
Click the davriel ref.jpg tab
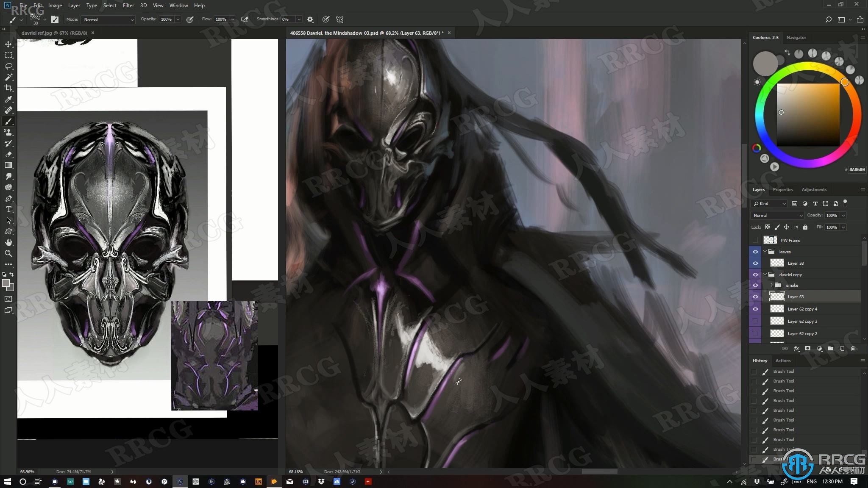coord(54,32)
